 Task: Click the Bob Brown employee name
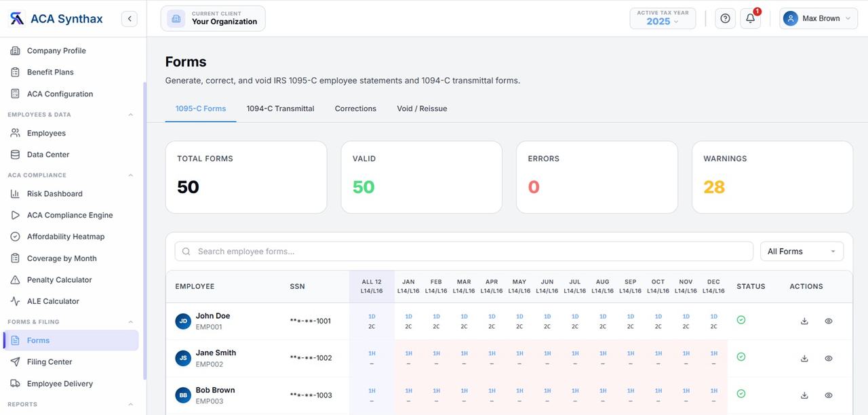(215, 391)
